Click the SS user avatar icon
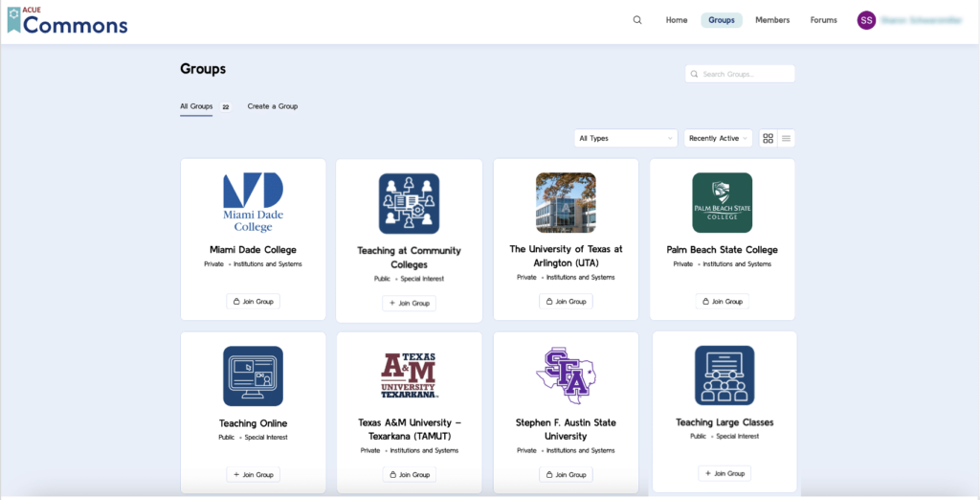The height and width of the screenshot is (500, 980). (866, 20)
